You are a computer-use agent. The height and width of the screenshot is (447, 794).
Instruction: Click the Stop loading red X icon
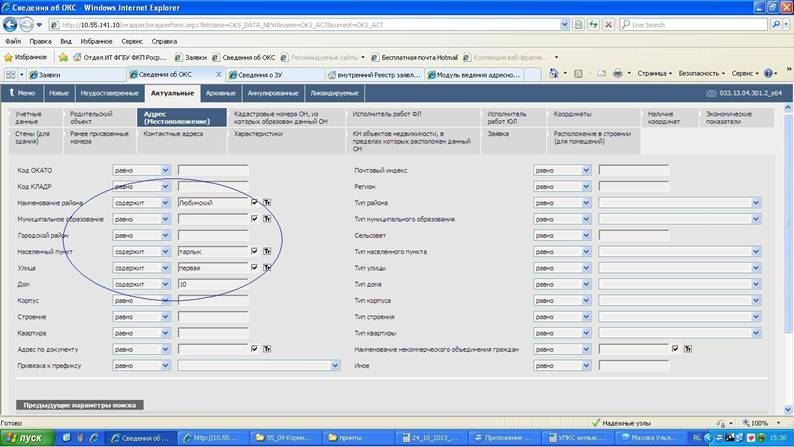point(609,24)
